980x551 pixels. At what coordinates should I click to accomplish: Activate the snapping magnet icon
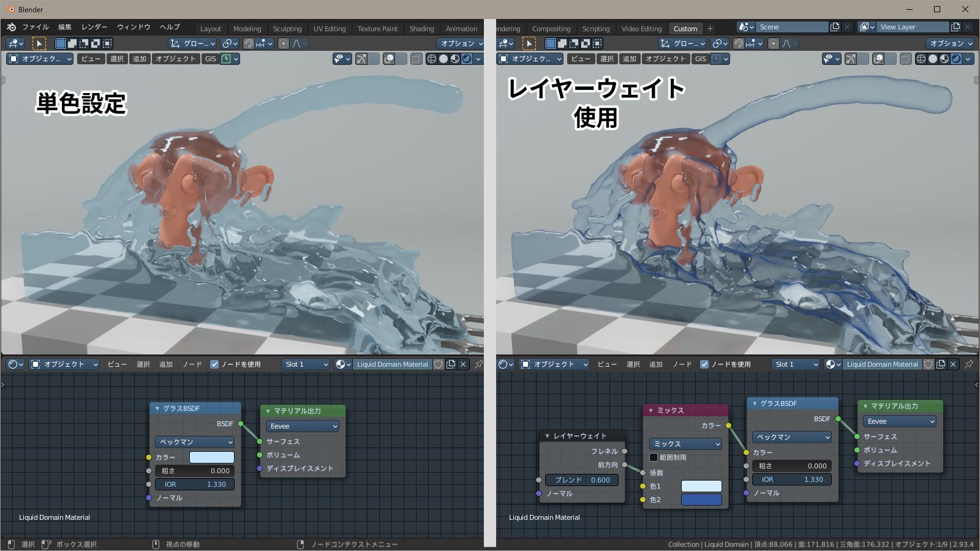247,43
